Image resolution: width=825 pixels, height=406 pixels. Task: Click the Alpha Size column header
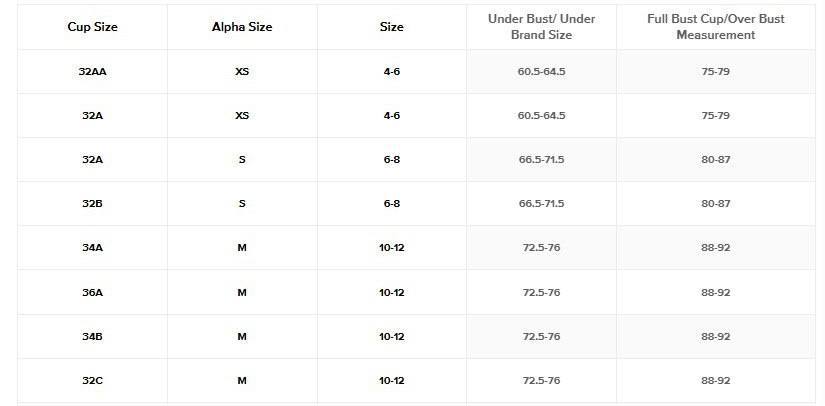tap(242, 27)
